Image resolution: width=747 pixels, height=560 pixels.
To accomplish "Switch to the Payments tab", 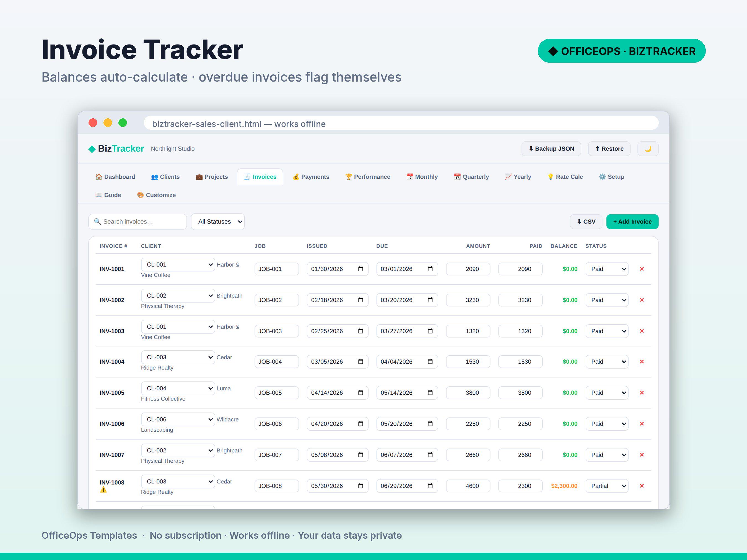I will tap(311, 177).
